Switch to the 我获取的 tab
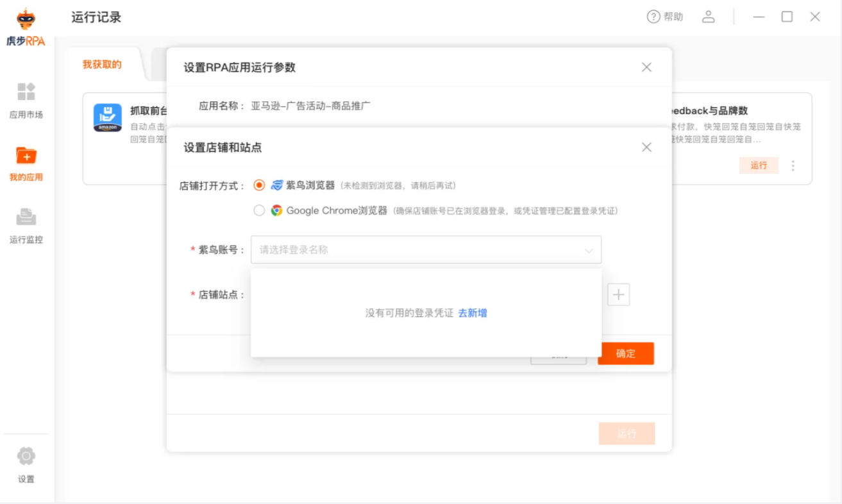The width and height of the screenshot is (842, 504). 102,64
